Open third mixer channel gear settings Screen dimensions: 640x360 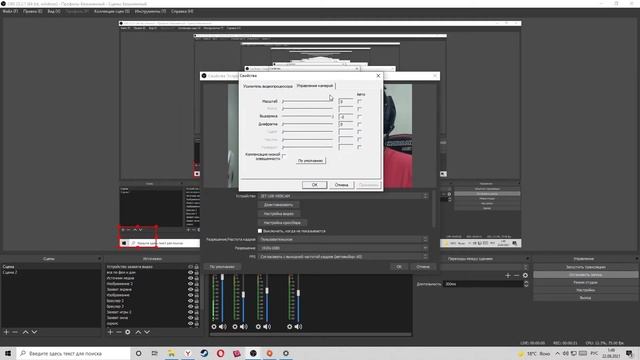pyautogui.click(x=258, y=327)
